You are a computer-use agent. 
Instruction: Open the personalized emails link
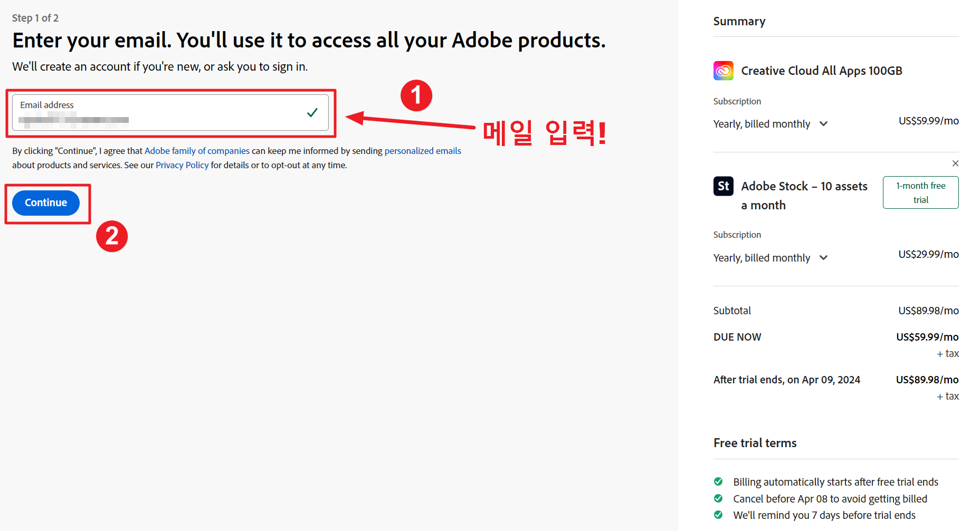423,151
